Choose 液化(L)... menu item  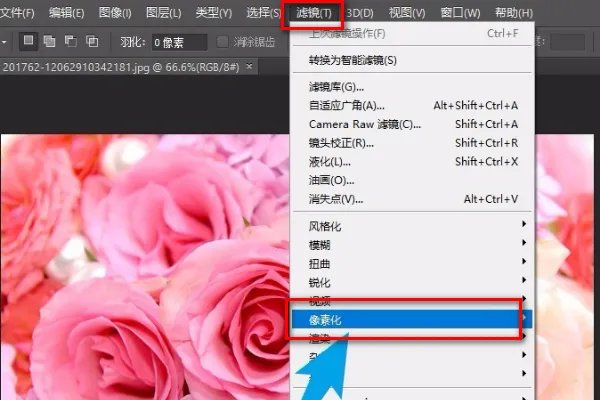(x=412, y=162)
